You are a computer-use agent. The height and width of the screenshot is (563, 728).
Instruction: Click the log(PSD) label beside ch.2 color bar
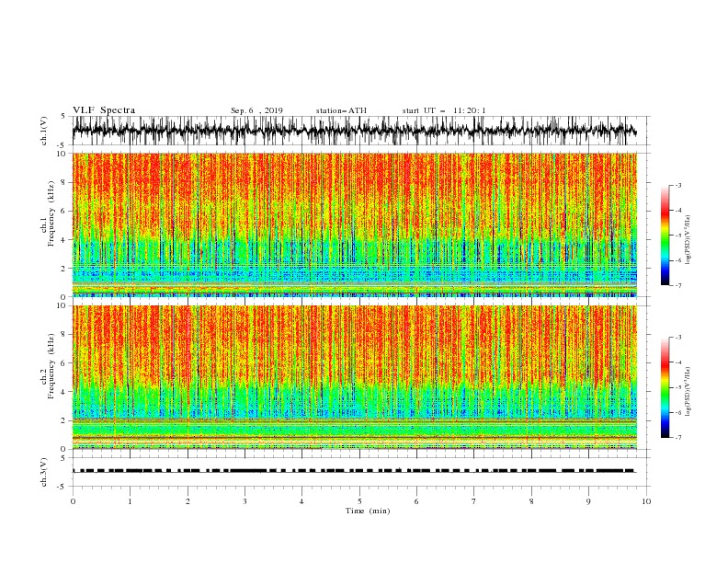click(688, 392)
